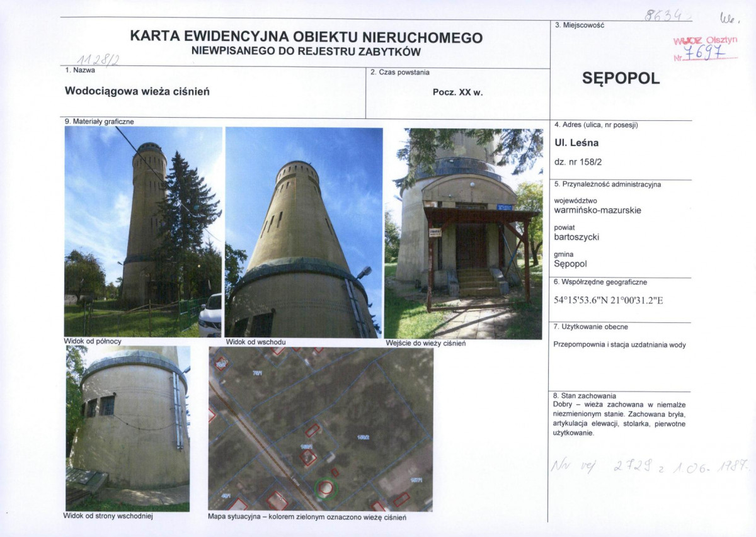Click the label '6. Współrzędne geograficzne'

(x=600, y=282)
